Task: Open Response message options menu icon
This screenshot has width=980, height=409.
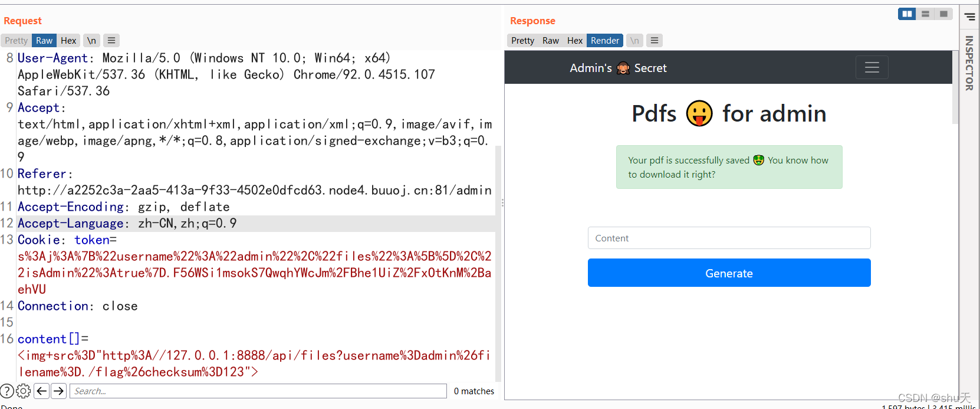Action: pyautogui.click(x=655, y=41)
